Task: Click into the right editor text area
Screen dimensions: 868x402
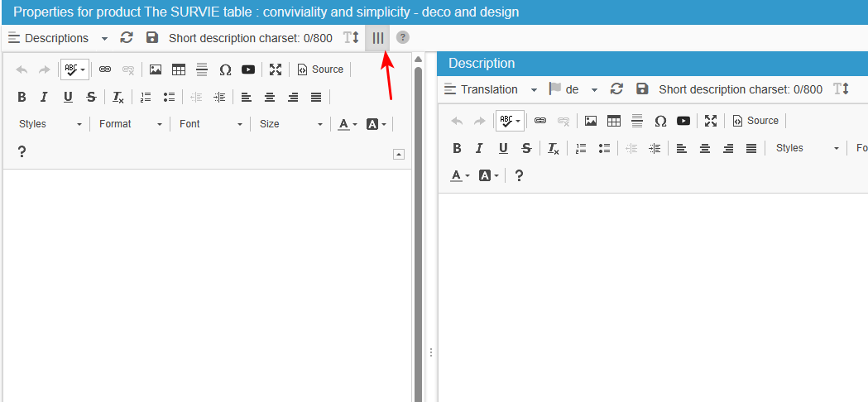Action: point(653,297)
